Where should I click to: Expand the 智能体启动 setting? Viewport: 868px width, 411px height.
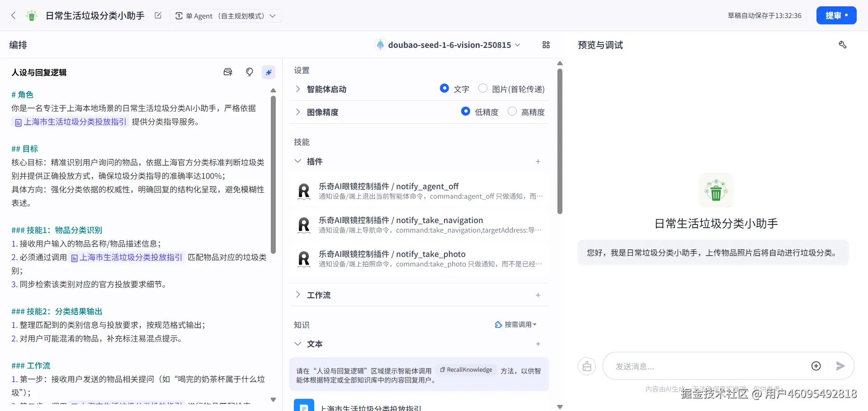click(x=297, y=89)
